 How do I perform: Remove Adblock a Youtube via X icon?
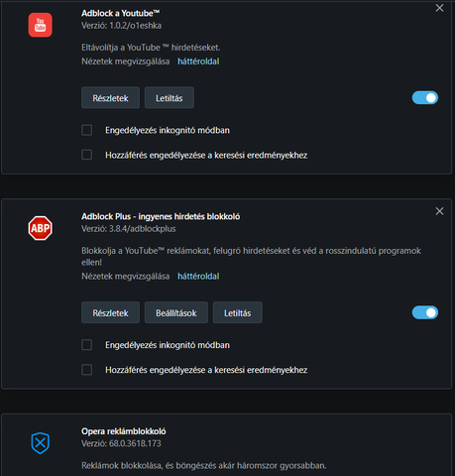tap(439, 8)
